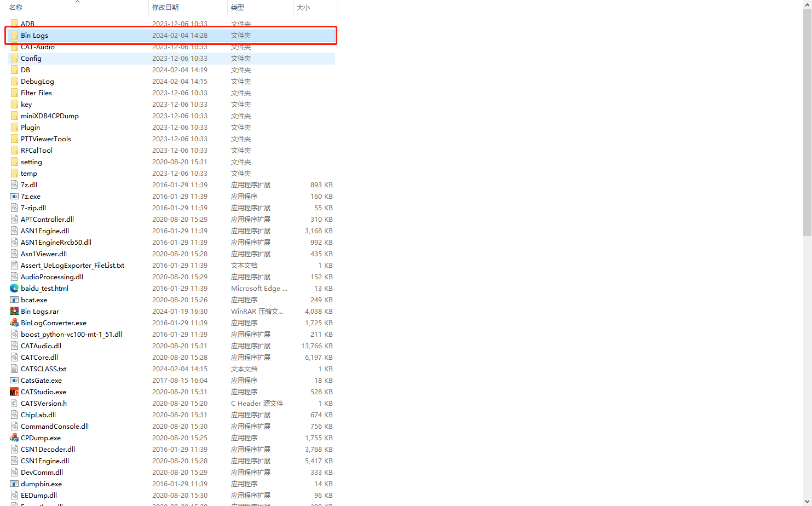Image resolution: width=812 pixels, height=506 pixels.
Task: Select the CPDump.exe icon
Action: [14, 438]
